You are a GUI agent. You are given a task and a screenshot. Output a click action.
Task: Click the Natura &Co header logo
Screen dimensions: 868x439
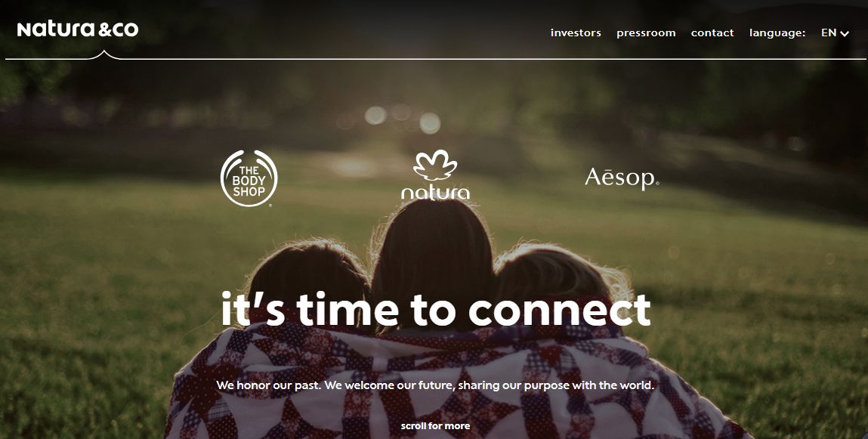click(78, 29)
